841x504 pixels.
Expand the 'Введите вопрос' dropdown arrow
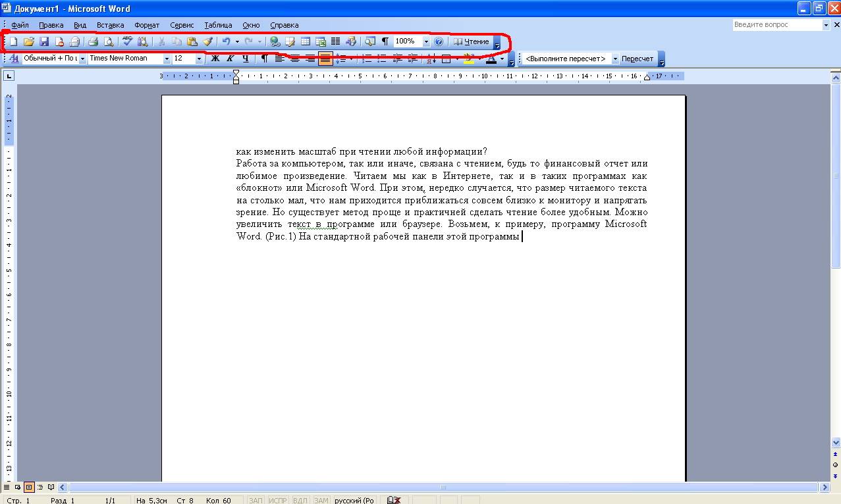point(827,25)
